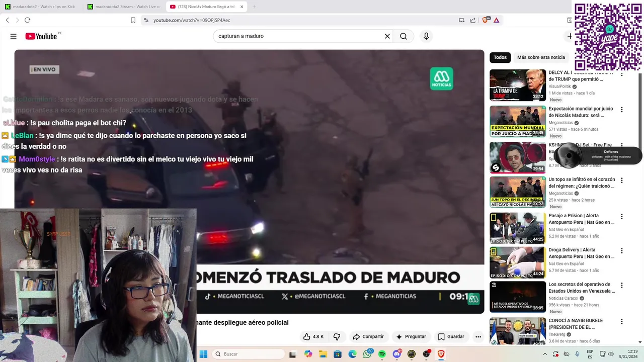Open options for Pasaje a Prision video

(x=621, y=216)
